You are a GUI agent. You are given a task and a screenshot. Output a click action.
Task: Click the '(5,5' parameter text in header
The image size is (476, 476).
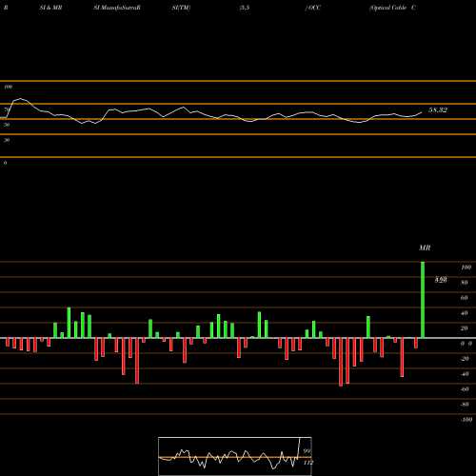245,8
